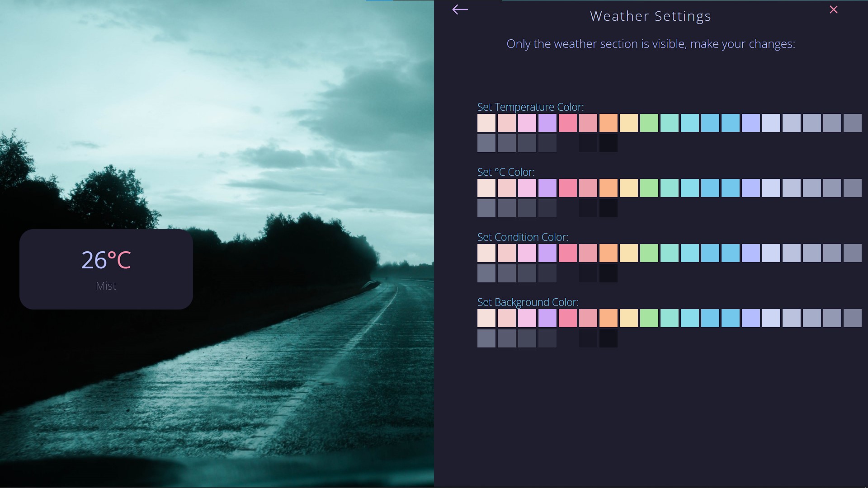Click the Weather Settings title
The image size is (868, 488).
click(x=651, y=16)
